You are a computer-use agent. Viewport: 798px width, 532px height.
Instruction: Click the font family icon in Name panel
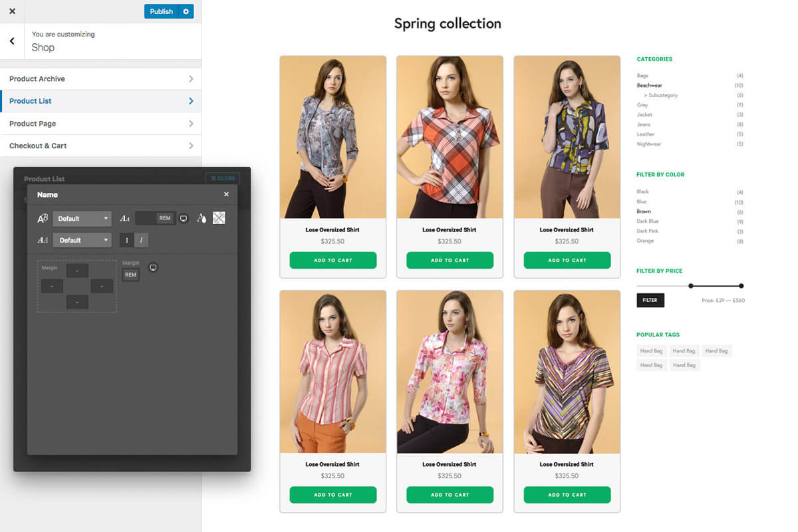[x=43, y=219]
